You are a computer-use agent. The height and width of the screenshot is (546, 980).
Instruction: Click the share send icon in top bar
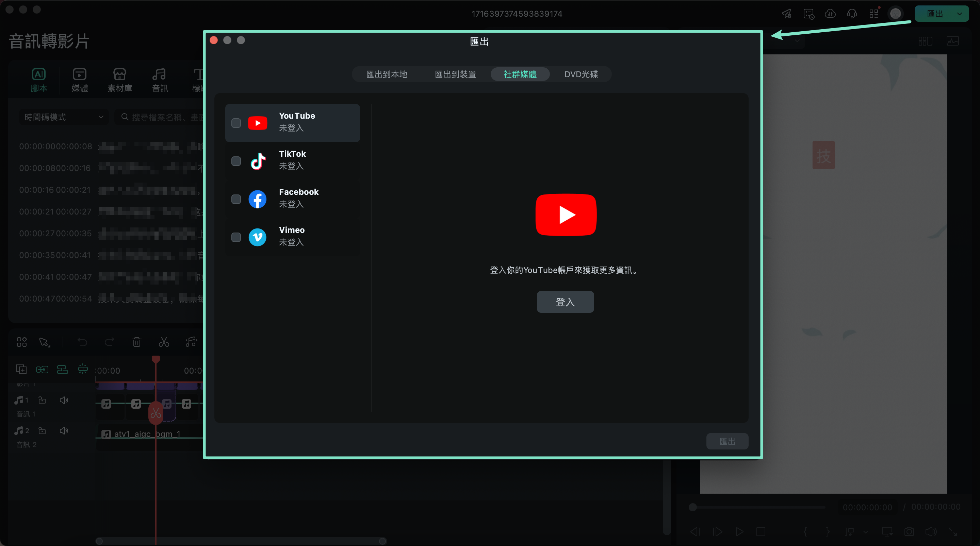pos(786,14)
